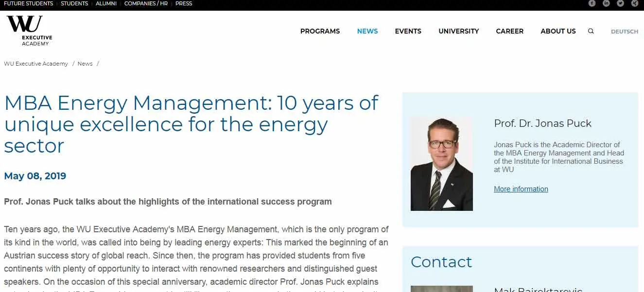
Task: Open the UNIVERSITY menu
Action: coord(458,31)
